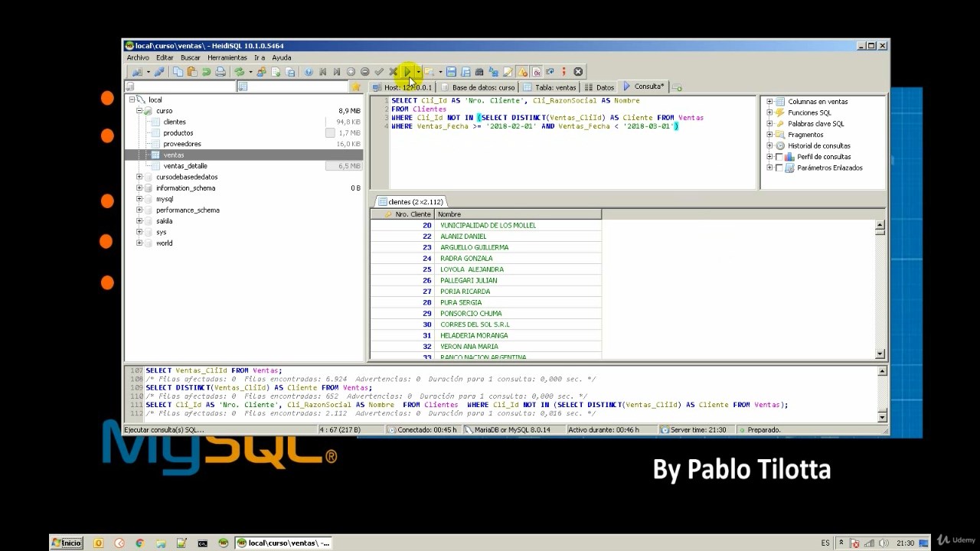Select the clientes result tab
This screenshot has width=980, height=551.
(x=410, y=202)
